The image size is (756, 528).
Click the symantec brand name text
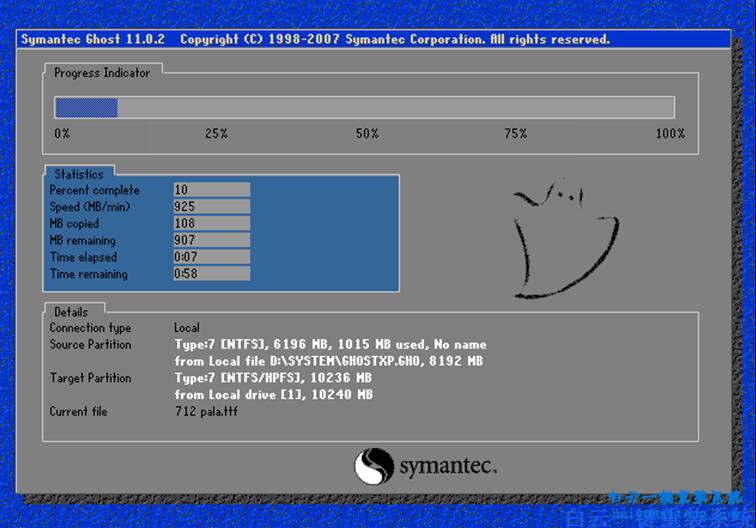pyautogui.click(x=448, y=466)
